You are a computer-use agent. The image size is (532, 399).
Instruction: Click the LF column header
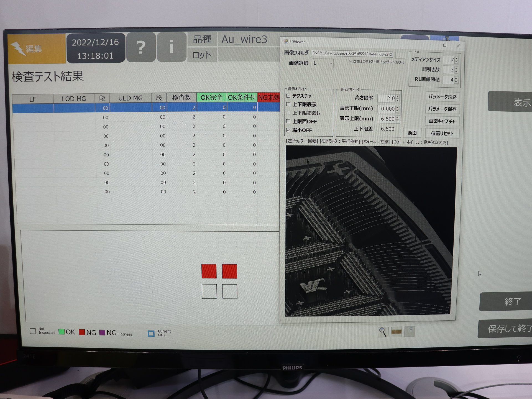point(33,99)
